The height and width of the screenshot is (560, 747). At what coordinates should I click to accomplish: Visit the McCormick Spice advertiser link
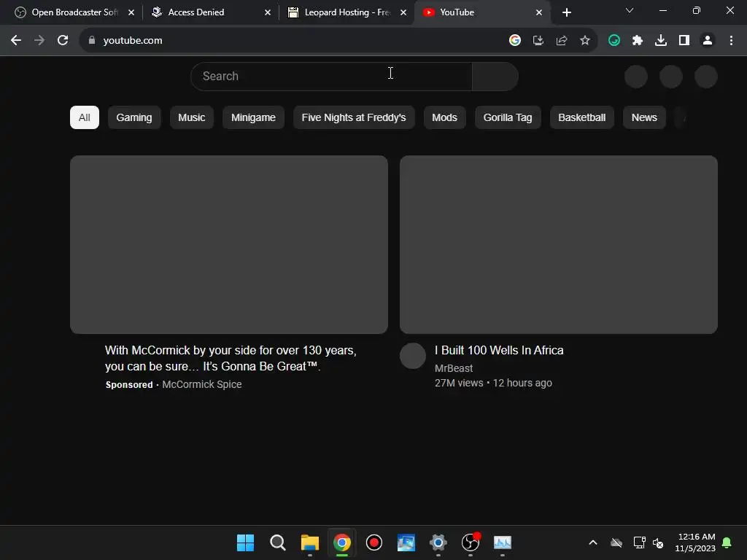202,384
